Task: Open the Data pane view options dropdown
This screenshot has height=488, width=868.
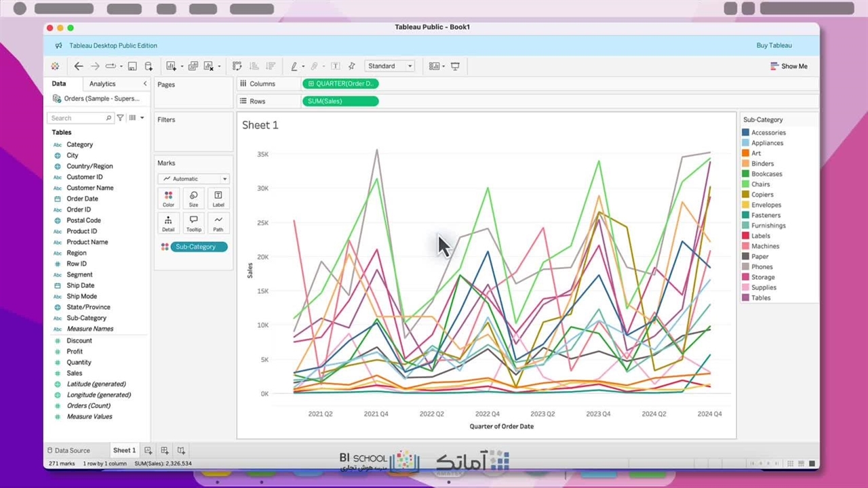Action: click(x=136, y=118)
